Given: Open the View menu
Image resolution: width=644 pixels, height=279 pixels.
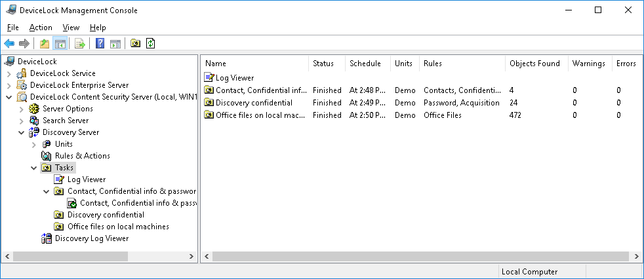Looking at the screenshot, I should [x=71, y=28].
